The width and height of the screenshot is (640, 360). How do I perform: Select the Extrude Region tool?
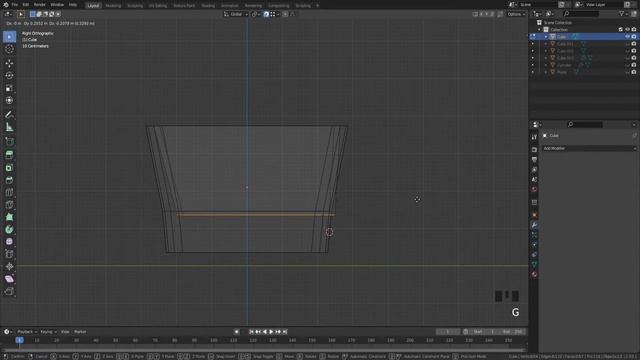coord(9,155)
